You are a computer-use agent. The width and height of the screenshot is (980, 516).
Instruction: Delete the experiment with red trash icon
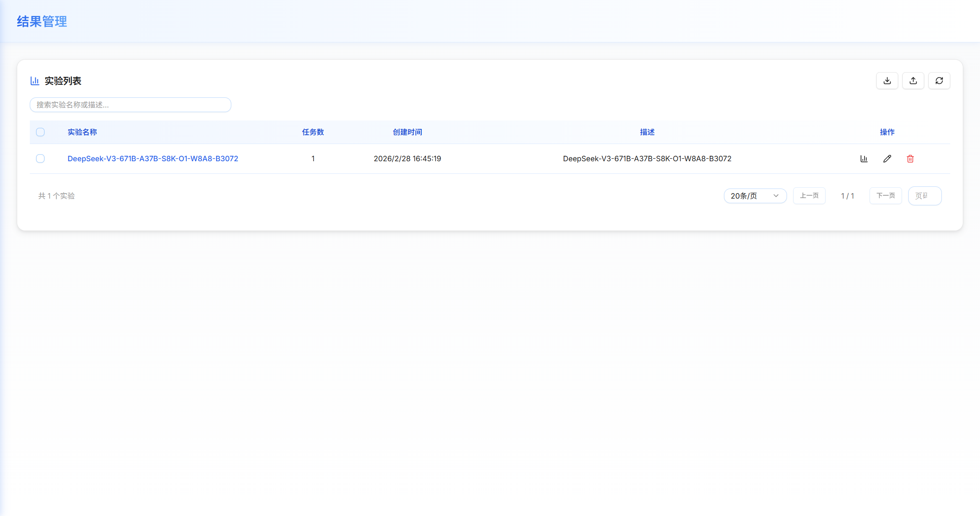click(x=910, y=159)
